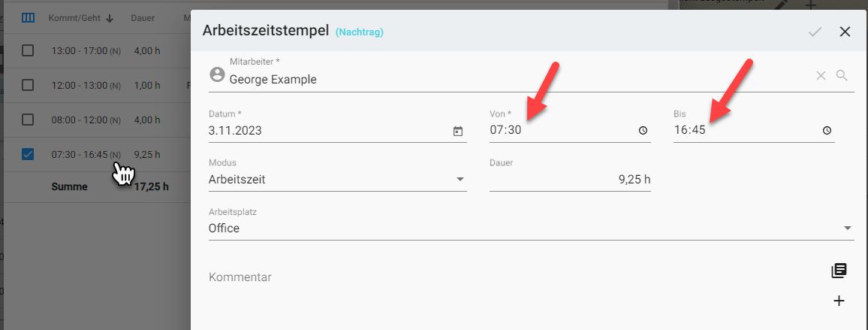Image resolution: width=868 pixels, height=330 pixels.
Task: Open the clock picker for Von time
Action: (643, 131)
